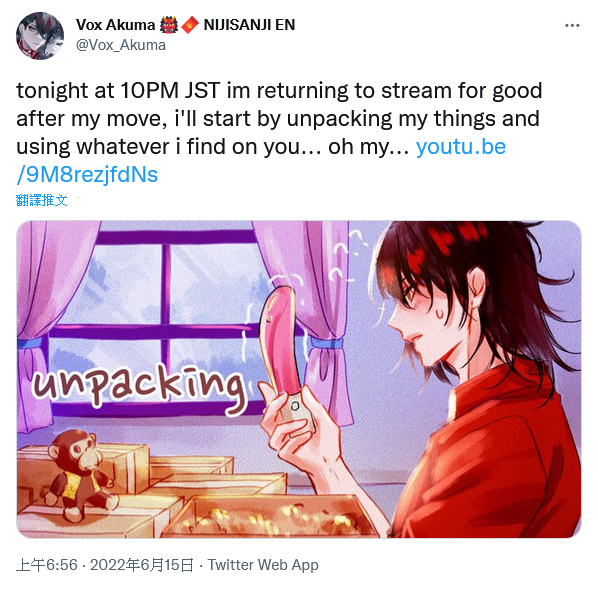Click the open cardboard box in artwork
The height and width of the screenshot is (590, 598).
273,517
